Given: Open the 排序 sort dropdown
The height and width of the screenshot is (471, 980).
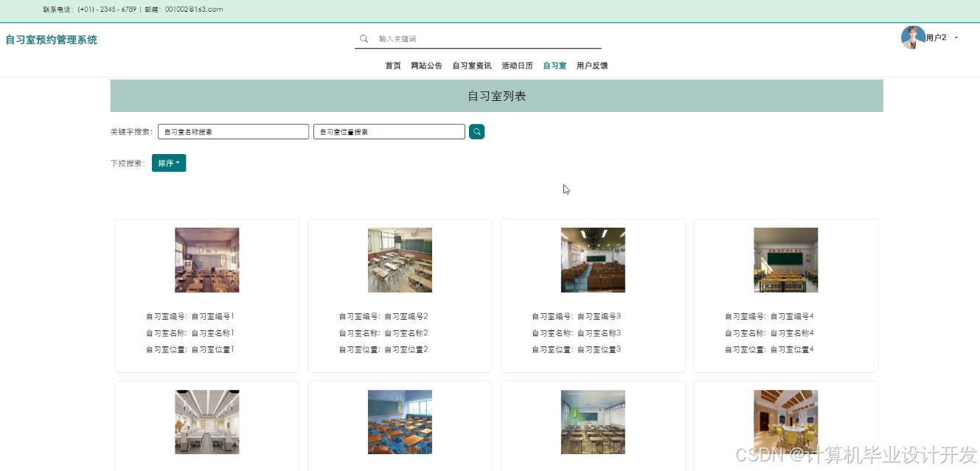Looking at the screenshot, I should (169, 163).
